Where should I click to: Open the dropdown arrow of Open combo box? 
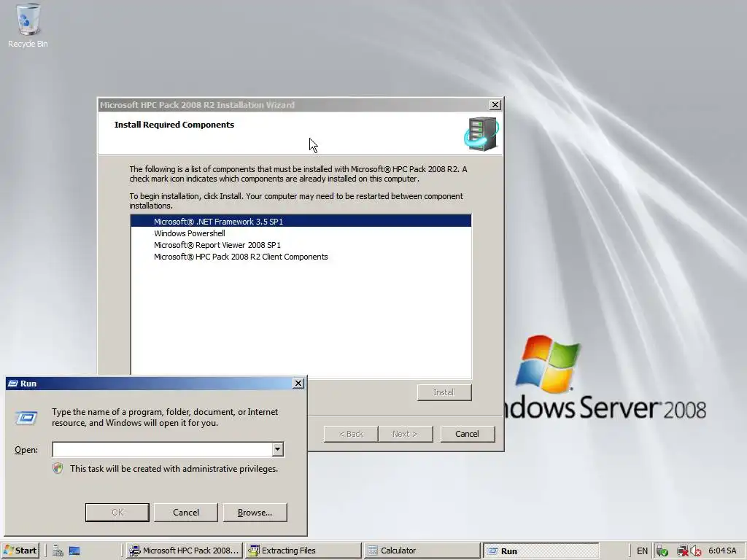click(277, 449)
